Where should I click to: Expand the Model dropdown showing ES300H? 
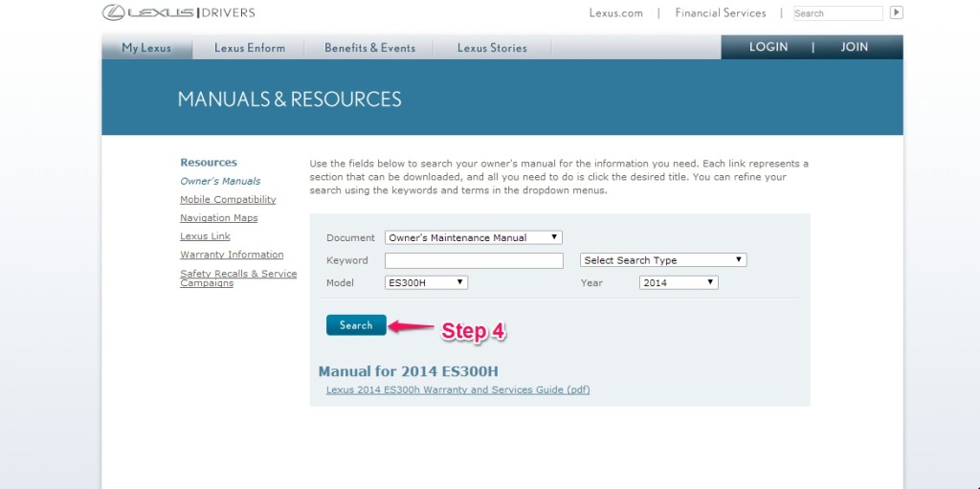pos(426,282)
